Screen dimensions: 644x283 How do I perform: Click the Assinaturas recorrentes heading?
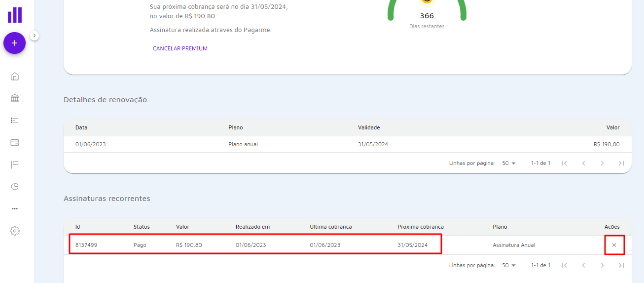(x=107, y=199)
